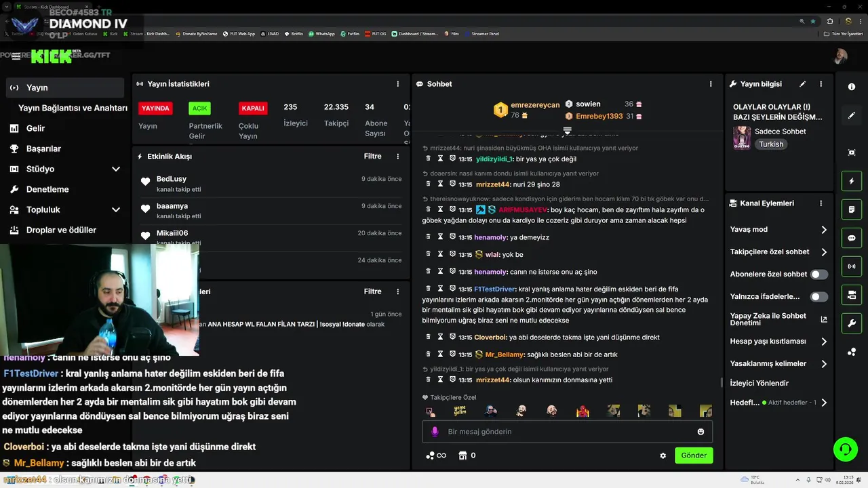
Task: Open the Denetleme page
Action: [x=47, y=189]
